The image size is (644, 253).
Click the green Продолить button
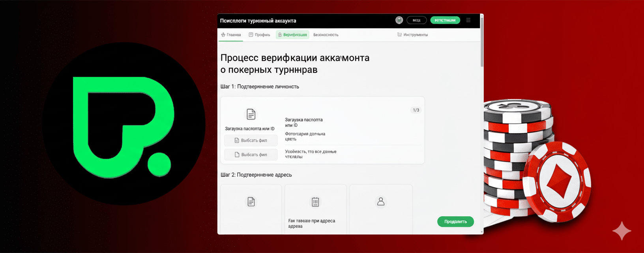pos(455,222)
